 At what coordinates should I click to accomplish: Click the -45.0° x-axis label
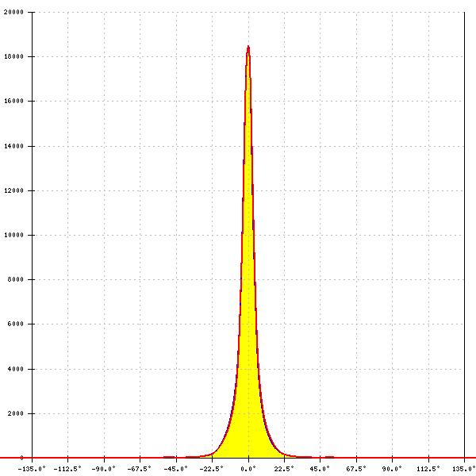(x=176, y=469)
